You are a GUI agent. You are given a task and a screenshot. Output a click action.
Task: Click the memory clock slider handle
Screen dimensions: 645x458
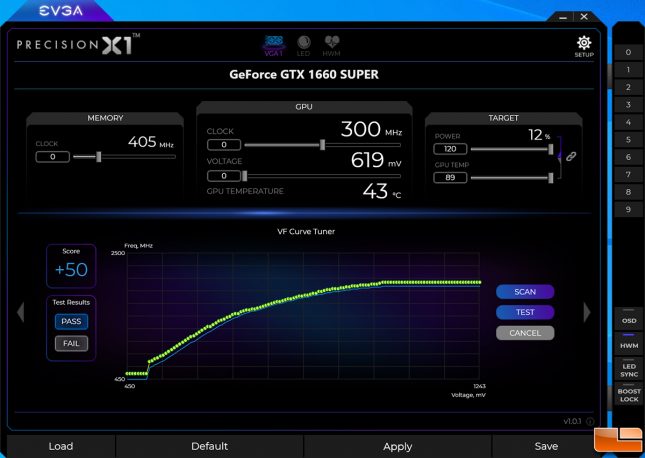(x=99, y=157)
